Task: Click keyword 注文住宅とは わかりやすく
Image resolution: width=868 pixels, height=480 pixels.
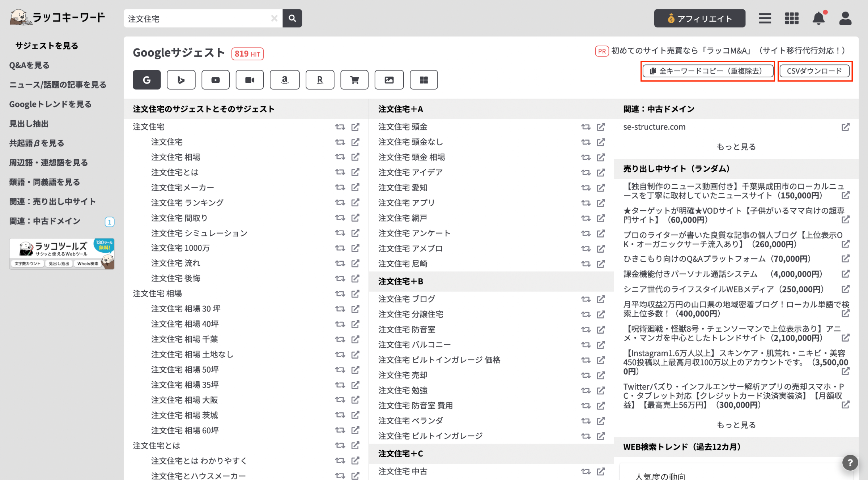Action: click(x=199, y=461)
